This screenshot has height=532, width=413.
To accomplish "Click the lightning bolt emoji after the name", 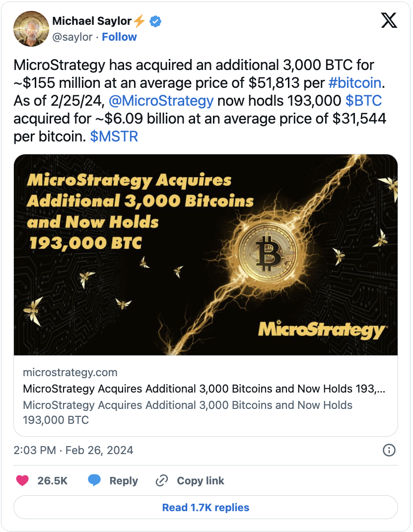I will pyautogui.click(x=140, y=21).
